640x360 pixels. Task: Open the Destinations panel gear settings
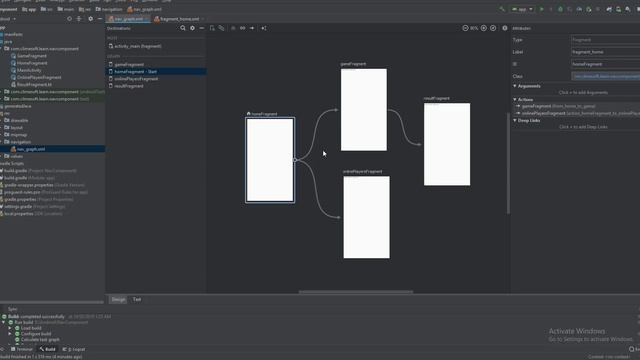(x=192, y=28)
